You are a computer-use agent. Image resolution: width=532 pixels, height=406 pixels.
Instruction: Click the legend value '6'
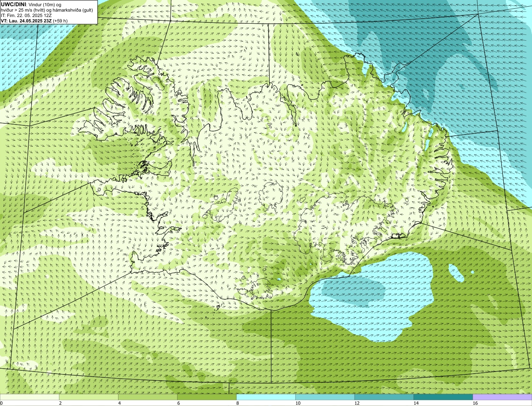pyautogui.click(x=178, y=403)
